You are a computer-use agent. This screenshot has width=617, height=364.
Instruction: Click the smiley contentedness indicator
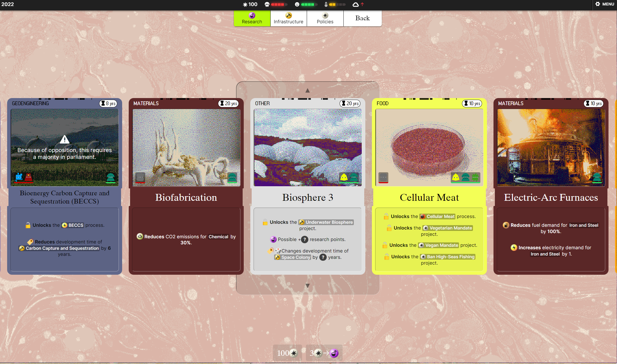tap(297, 4)
